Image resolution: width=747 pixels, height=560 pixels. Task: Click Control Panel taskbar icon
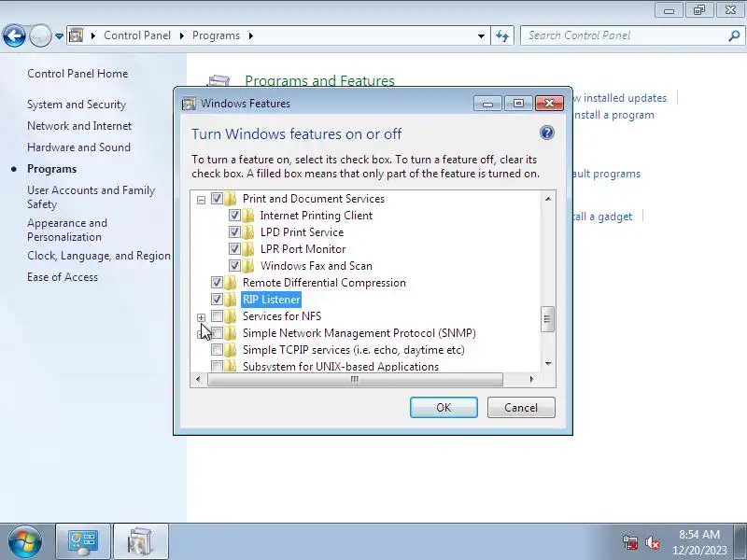83,542
